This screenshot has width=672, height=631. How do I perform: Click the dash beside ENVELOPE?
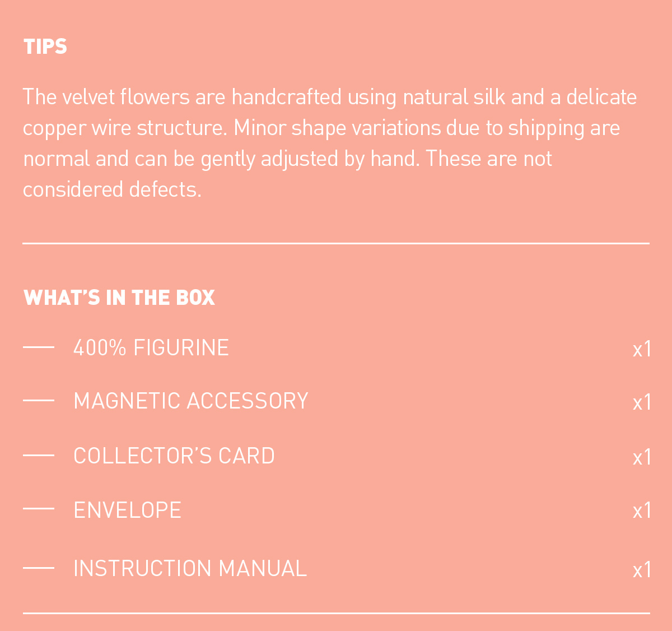(39, 509)
